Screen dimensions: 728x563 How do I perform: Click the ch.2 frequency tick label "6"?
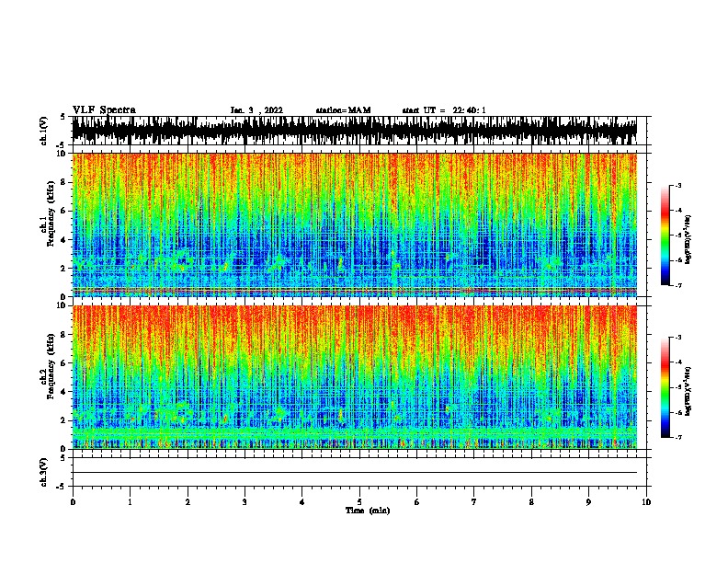click(x=63, y=363)
